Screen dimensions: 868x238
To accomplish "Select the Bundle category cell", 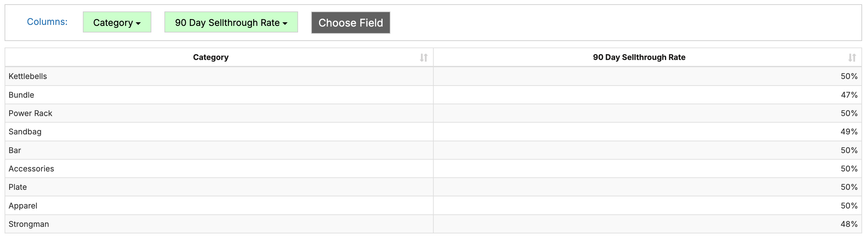I will (21, 95).
